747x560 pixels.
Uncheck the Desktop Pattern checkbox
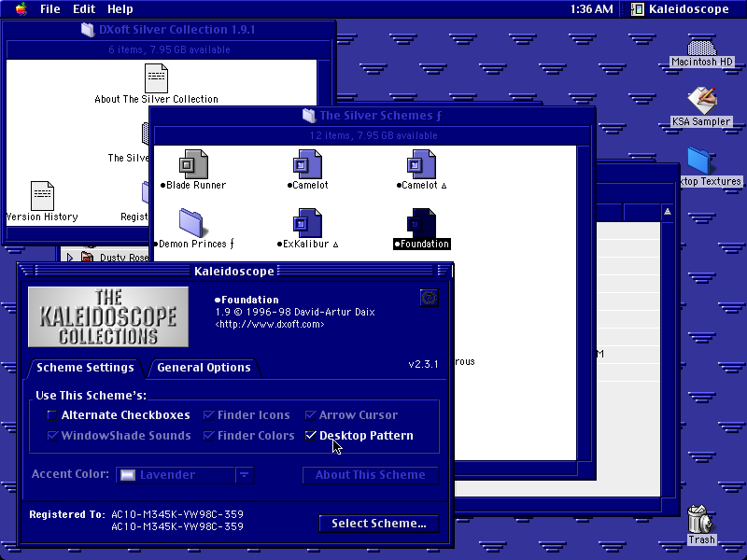pos(311,436)
